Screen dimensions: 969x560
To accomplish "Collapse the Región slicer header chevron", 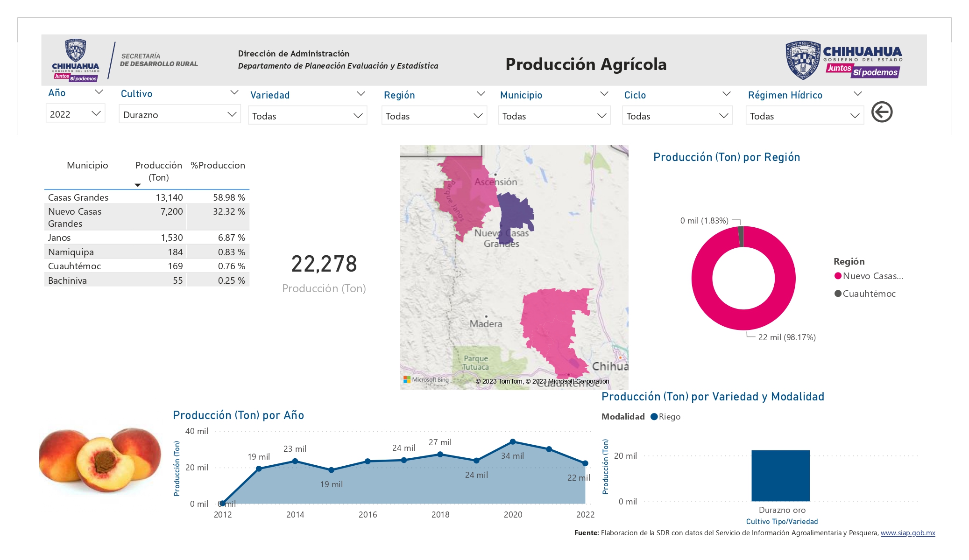I will 481,94.
